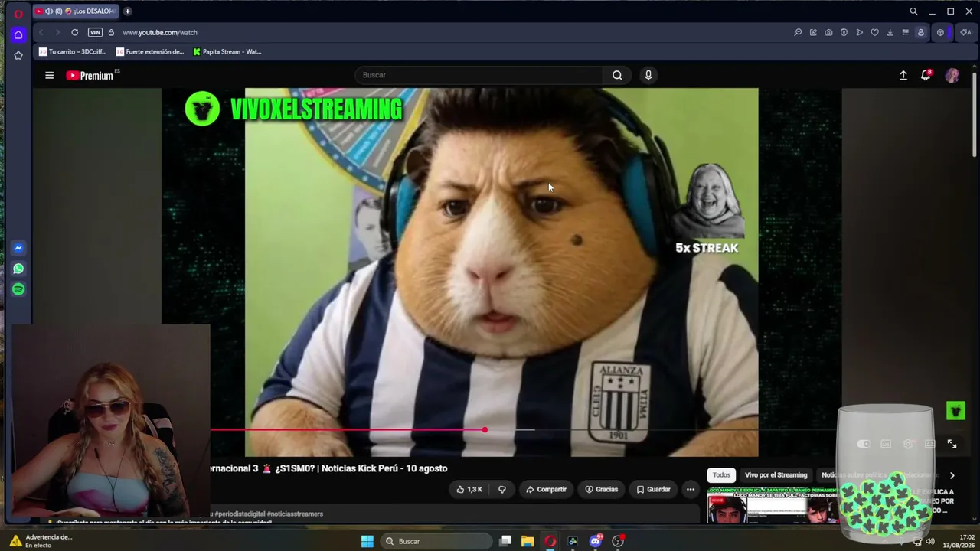This screenshot has height=551, width=980.
Task: Open the tab search magnifier in title bar
Action: pyautogui.click(x=913, y=11)
